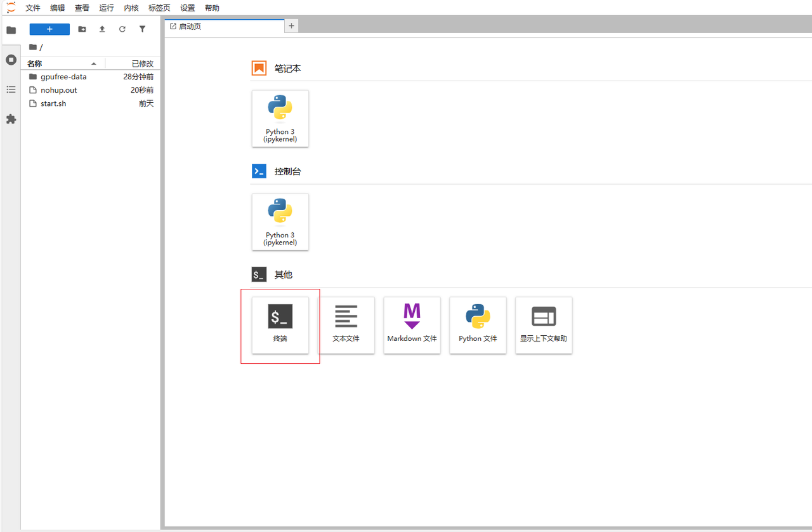The height and width of the screenshot is (532, 812).
Task: Create a new Markdown 文件
Action: (412, 325)
